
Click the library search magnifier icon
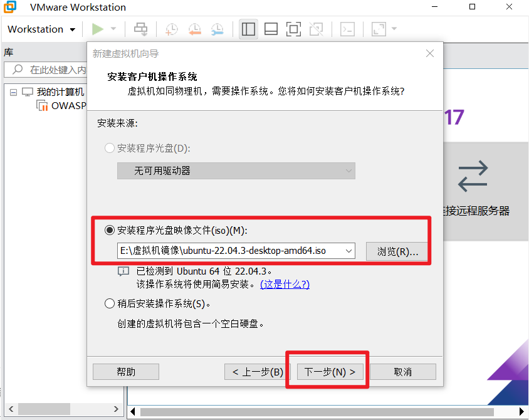click(17, 70)
